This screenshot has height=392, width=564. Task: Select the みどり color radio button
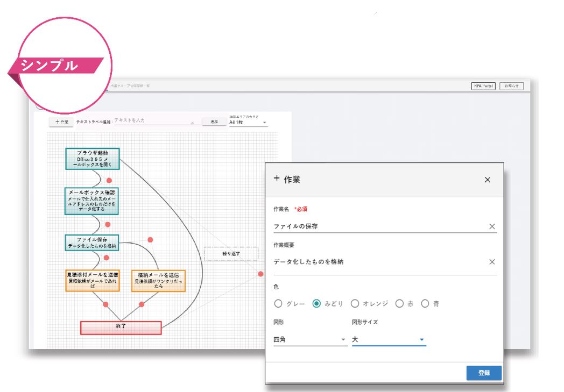click(x=316, y=304)
